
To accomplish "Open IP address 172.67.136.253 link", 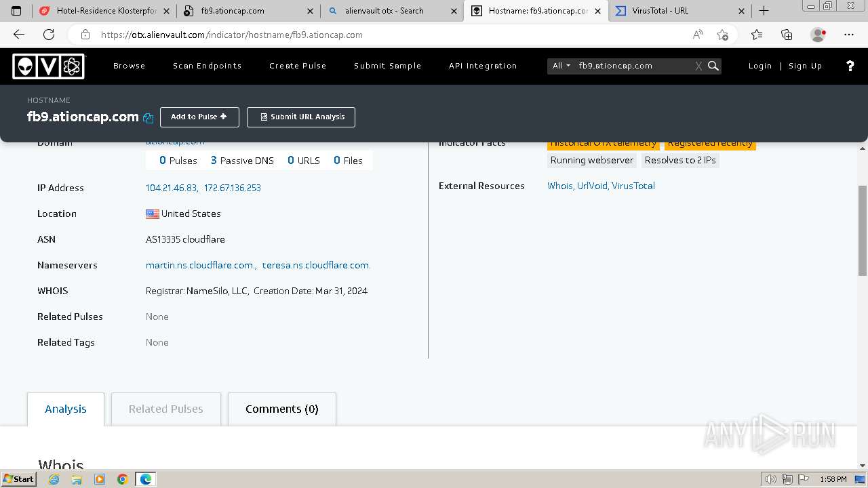I will (x=233, y=188).
